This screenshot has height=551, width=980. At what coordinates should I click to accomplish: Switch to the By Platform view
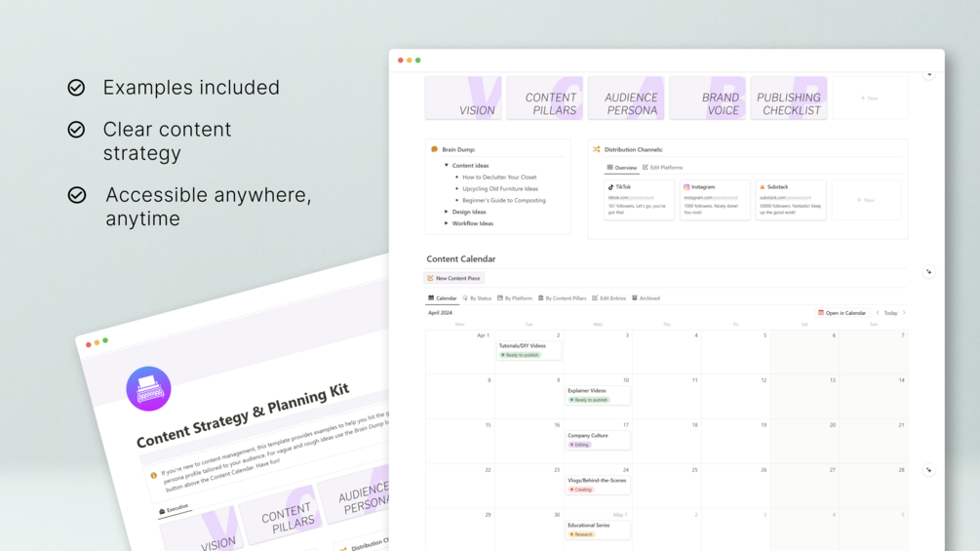click(x=515, y=298)
